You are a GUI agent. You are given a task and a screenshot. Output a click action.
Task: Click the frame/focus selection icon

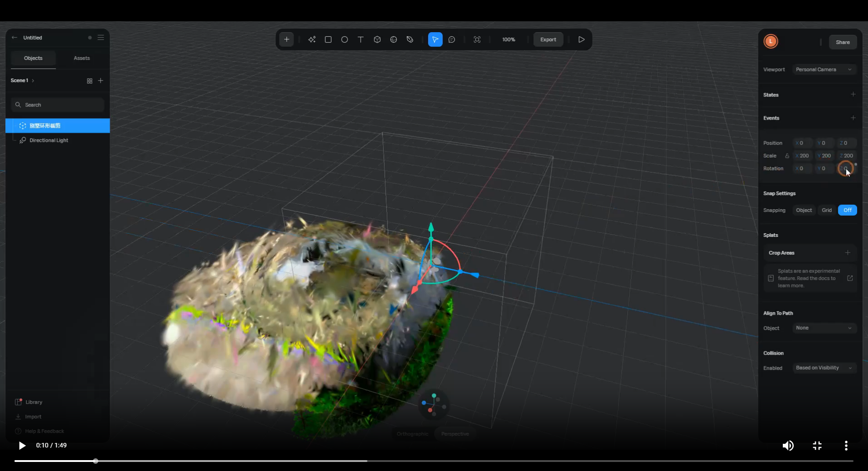pyautogui.click(x=477, y=40)
